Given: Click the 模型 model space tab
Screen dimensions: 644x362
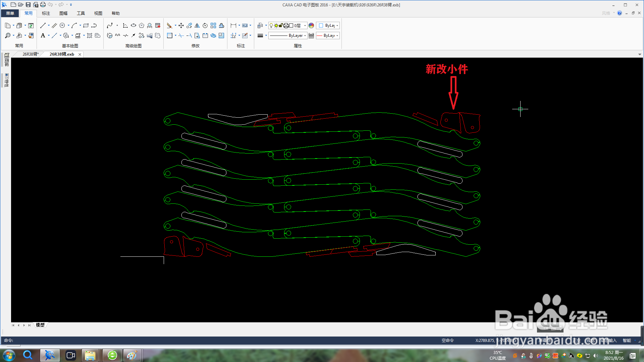Looking at the screenshot, I should pyautogui.click(x=40, y=325).
